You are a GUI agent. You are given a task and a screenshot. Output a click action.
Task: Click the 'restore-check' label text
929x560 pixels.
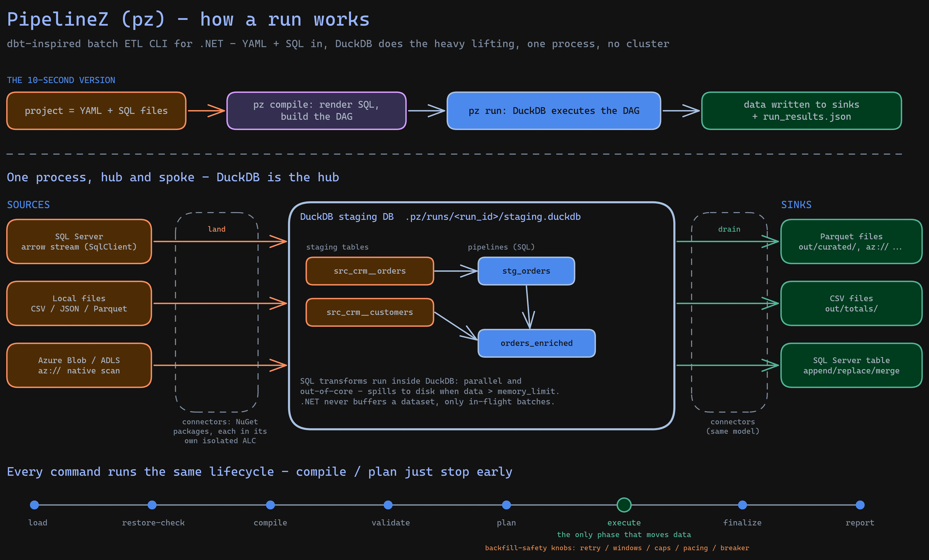(153, 523)
